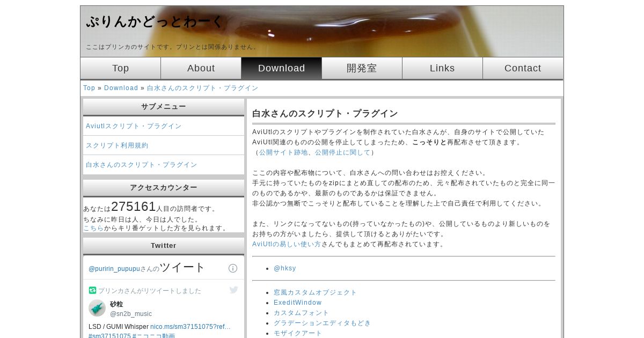Open the Contact navigation tab
The width and height of the screenshot is (644, 338).
(x=523, y=68)
